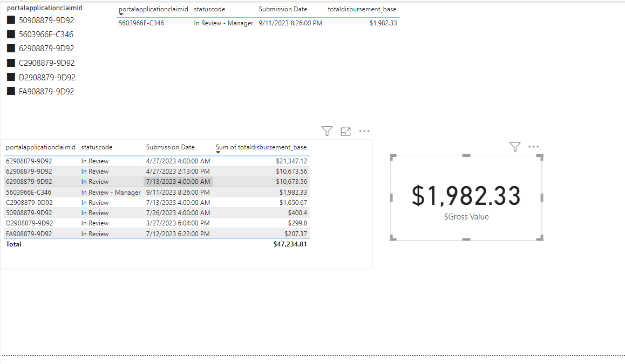The width and height of the screenshot is (625, 364).
Task: Select lower table cell C2908879-9D92
Action: coord(29,203)
